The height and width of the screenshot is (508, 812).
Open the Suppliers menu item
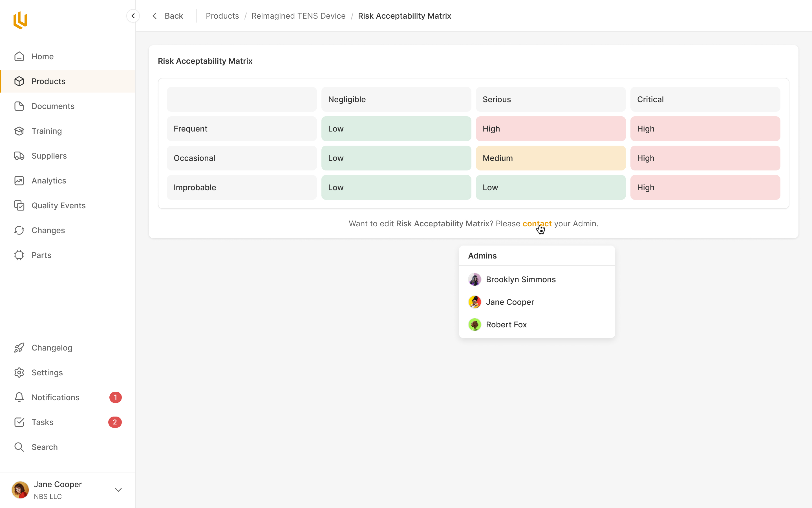click(x=68, y=156)
